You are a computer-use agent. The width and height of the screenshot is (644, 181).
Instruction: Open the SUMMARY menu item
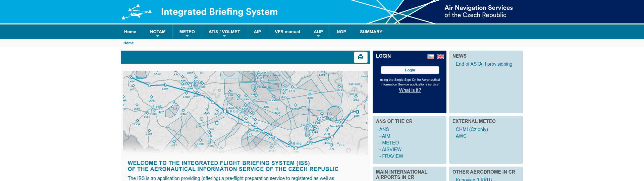371,32
